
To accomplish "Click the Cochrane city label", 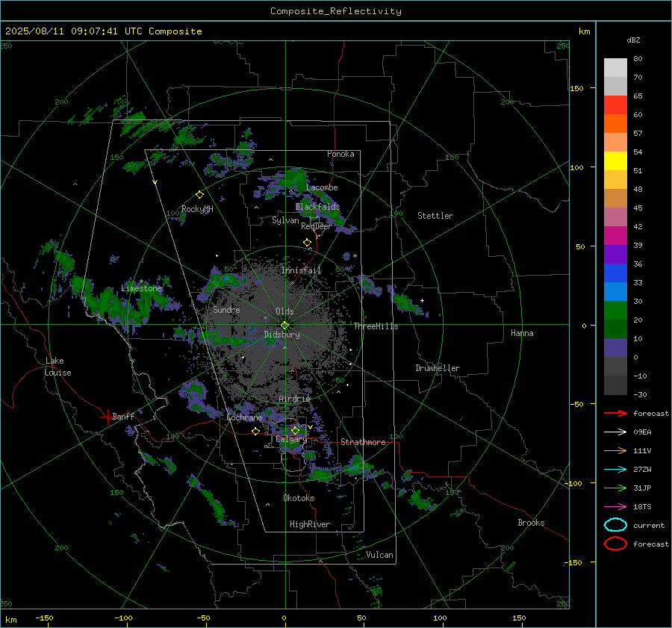I will point(244,417).
